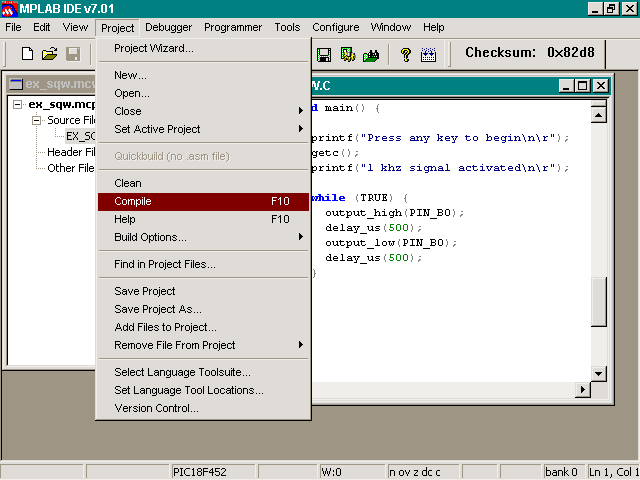Select Add Files to Project option
640x480 pixels.
click(x=165, y=327)
